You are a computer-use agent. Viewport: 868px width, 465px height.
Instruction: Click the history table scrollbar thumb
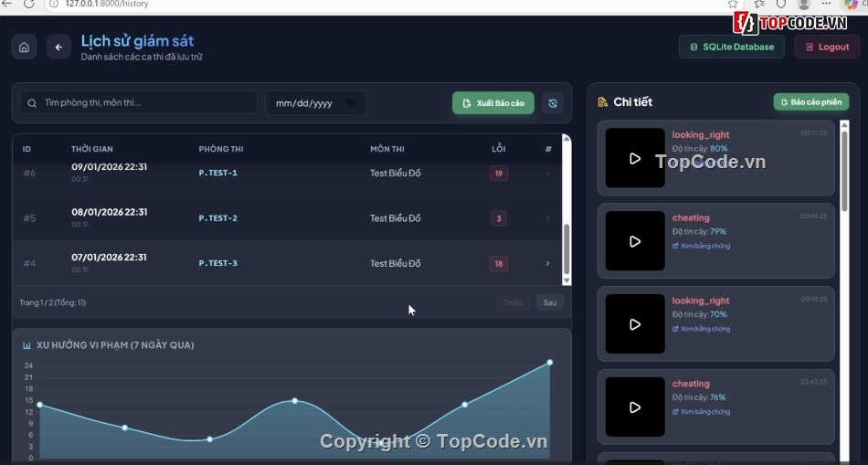(x=566, y=249)
